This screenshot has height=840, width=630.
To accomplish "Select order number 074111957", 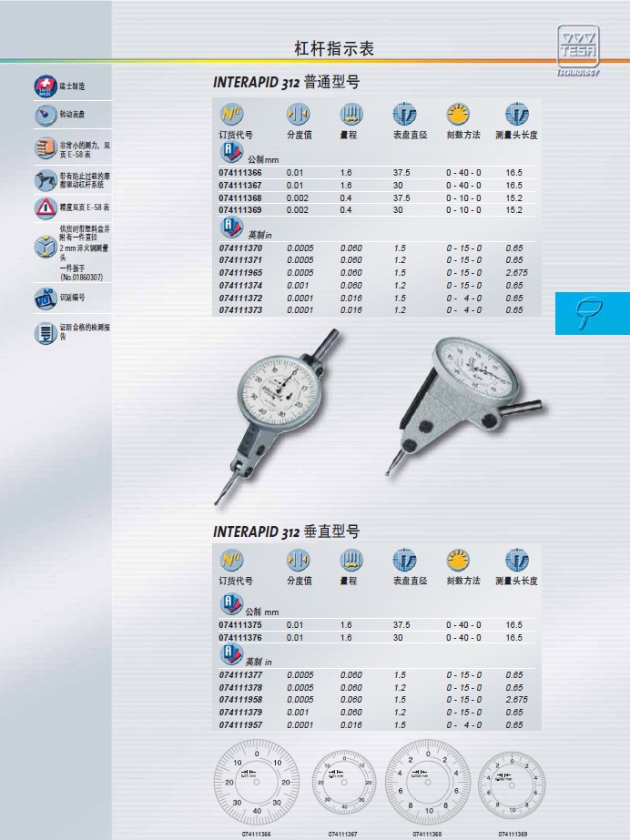I will 240,724.
